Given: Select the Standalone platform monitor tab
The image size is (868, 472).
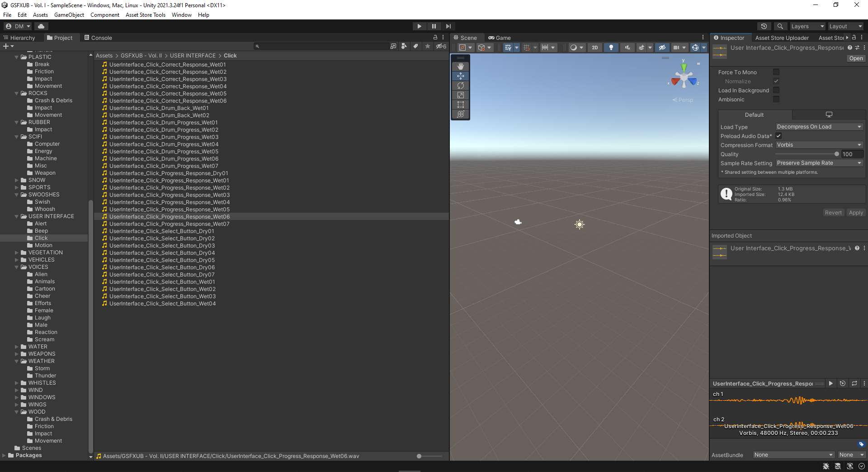Looking at the screenshot, I should tap(829, 115).
